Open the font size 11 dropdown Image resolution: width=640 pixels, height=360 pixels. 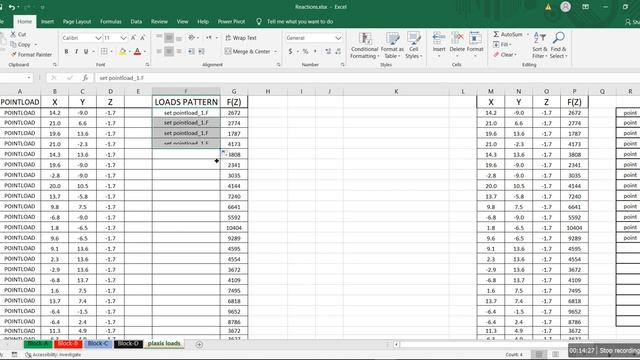tap(123, 38)
